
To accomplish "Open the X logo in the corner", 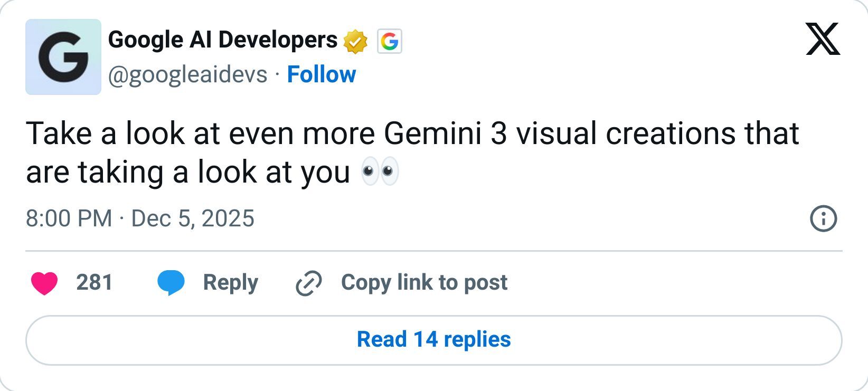I will tap(823, 39).
